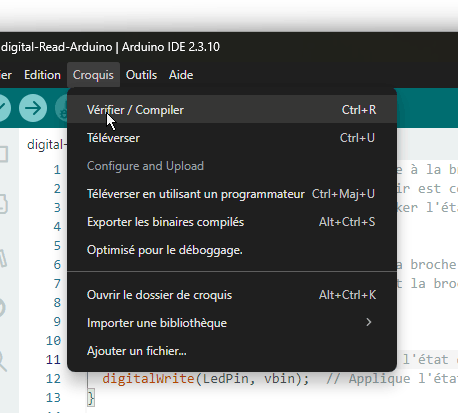
Task: Open the Edition menu
Action: (x=42, y=75)
